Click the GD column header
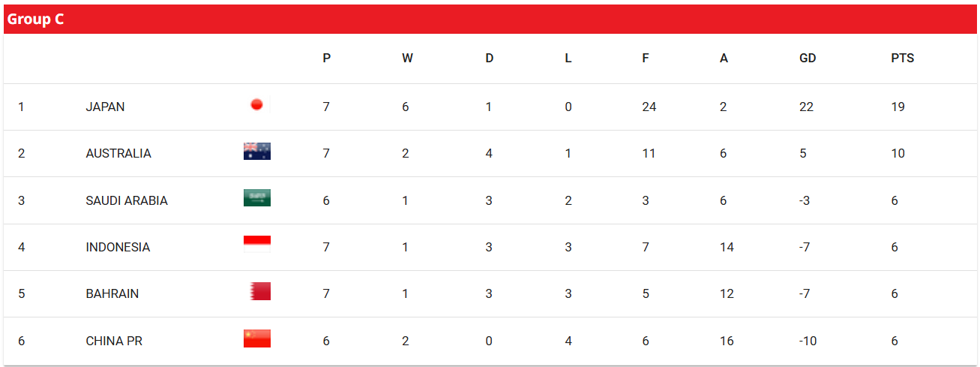 (x=808, y=58)
